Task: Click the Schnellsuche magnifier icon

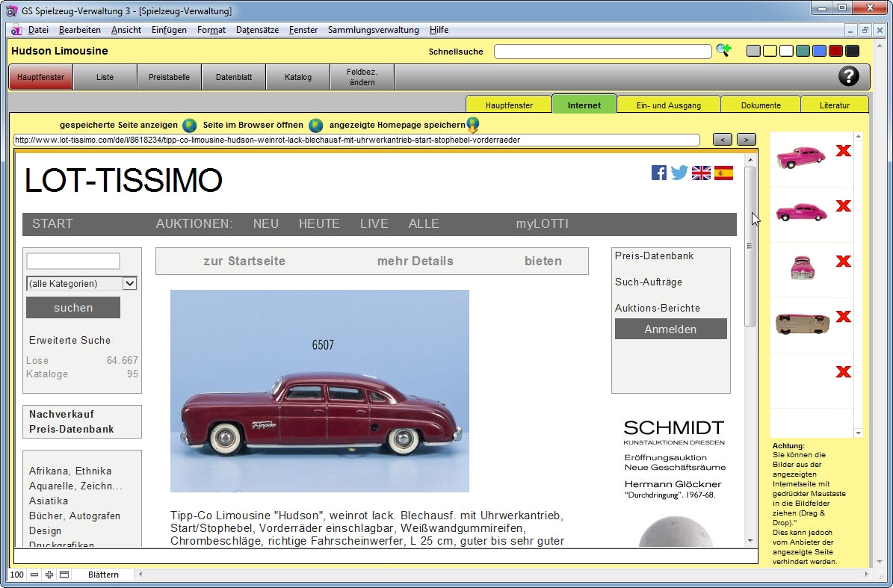Action: point(723,51)
